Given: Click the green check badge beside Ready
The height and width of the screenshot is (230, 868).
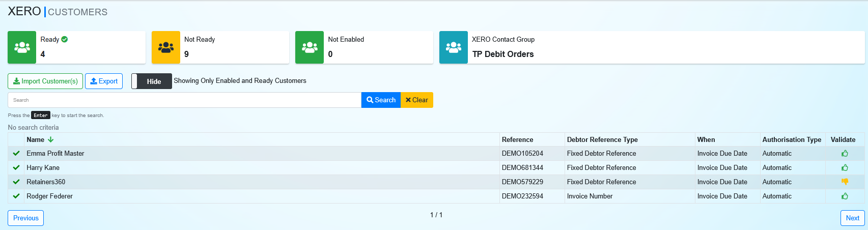Looking at the screenshot, I should point(65,39).
